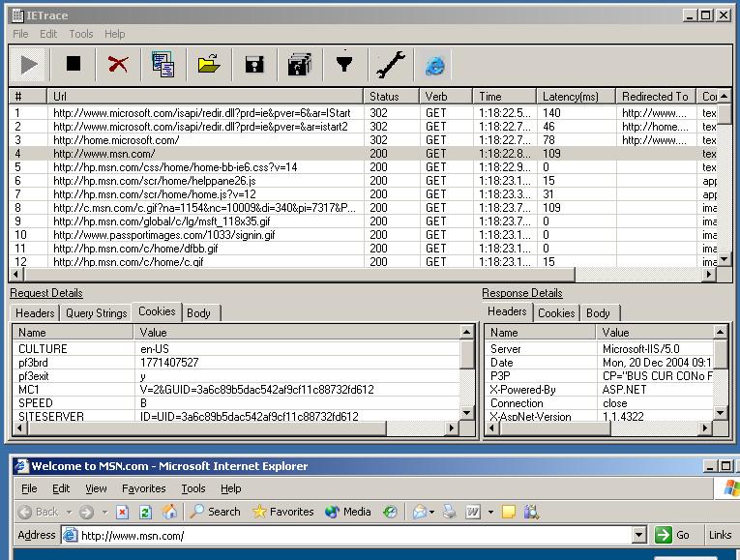Click the copy documents toolbar icon
The width and height of the screenshot is (740, 560).
point(163,65)
